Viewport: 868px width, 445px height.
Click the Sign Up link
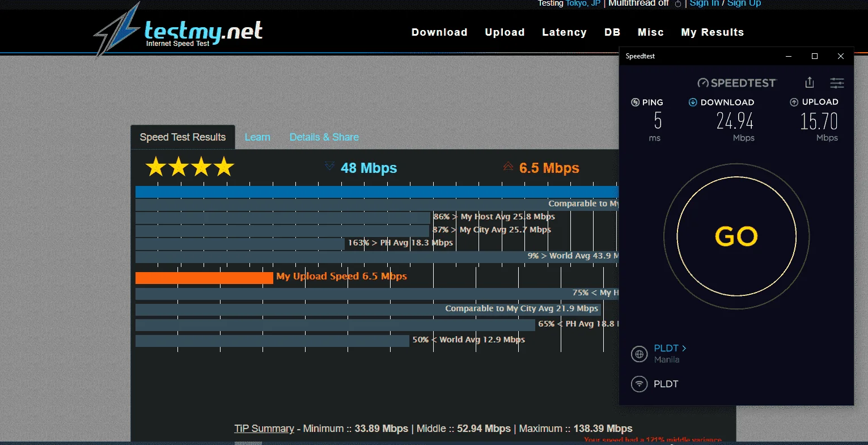click(x=744, y=3)
